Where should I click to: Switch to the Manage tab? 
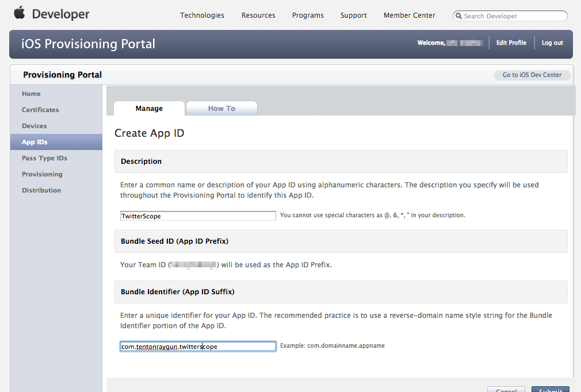pyautogui.click(x=149, y=108)
